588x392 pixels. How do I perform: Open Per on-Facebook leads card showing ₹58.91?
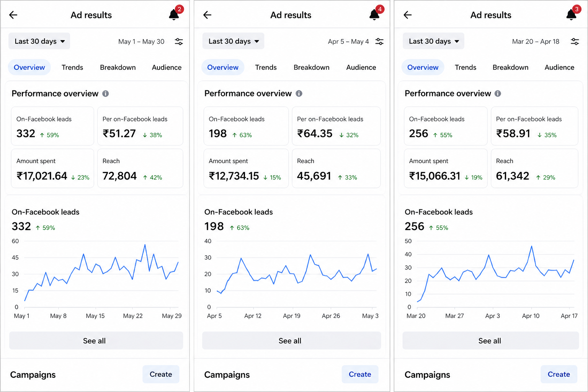click(x=534, y=126)
